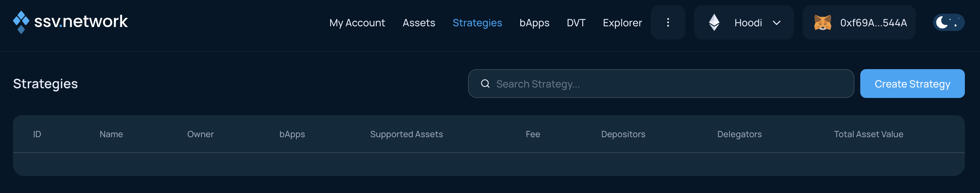980x193 pixels.
Task: Open the DVT menu item
Action: point(576,23)
